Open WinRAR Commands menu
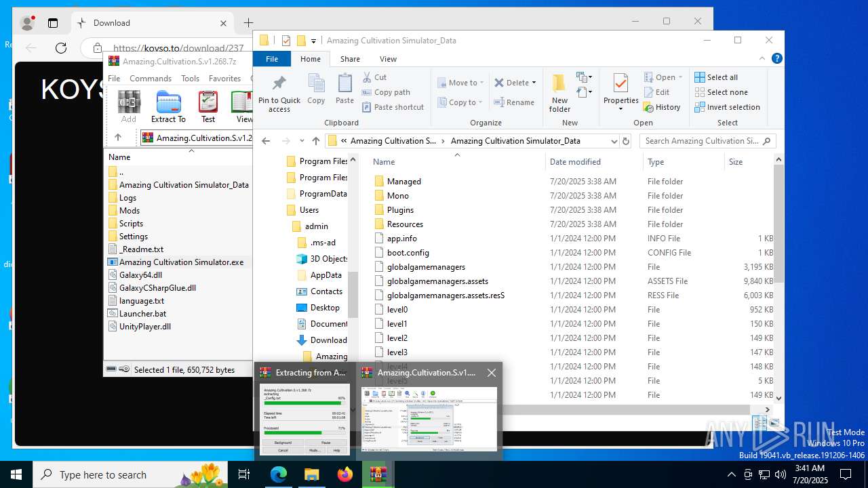The height and width of the screenshot is (488, 868). (151, 79)
